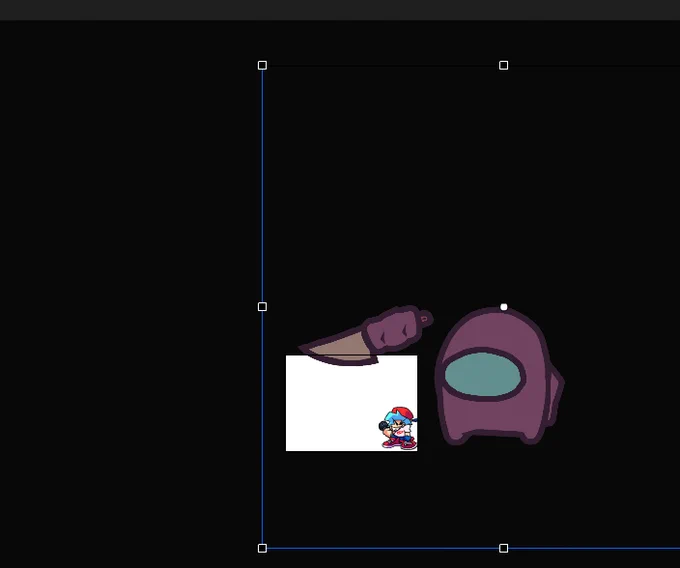The width and height of the screenshot is (680, 568).
Task: Select the purple crewmate body sprite
Action: (x=499, y=376)
